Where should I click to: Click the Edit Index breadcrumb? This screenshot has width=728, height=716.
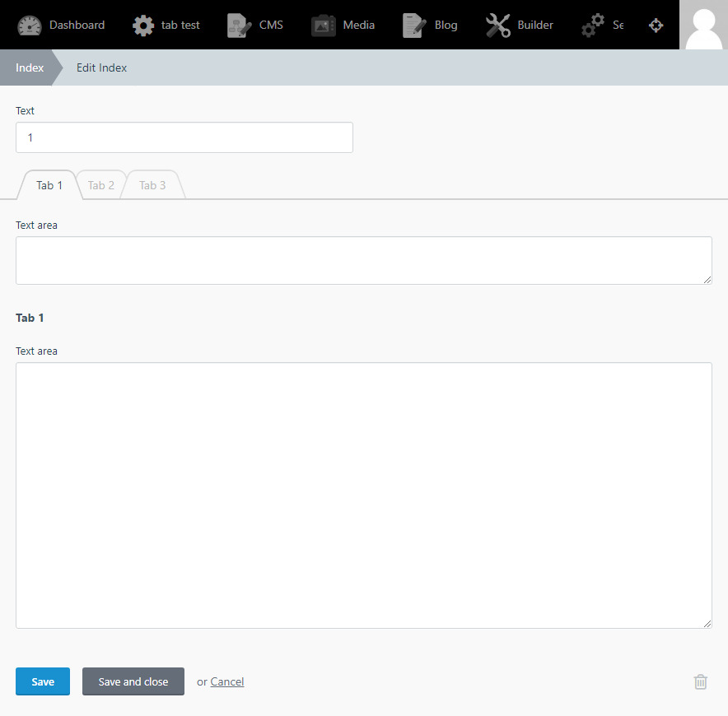tap(101, 67)
